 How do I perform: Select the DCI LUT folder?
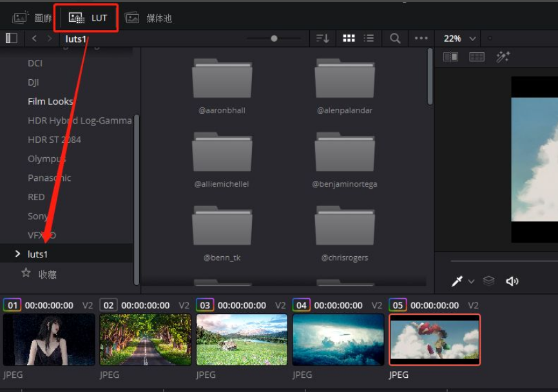point(35,63)
